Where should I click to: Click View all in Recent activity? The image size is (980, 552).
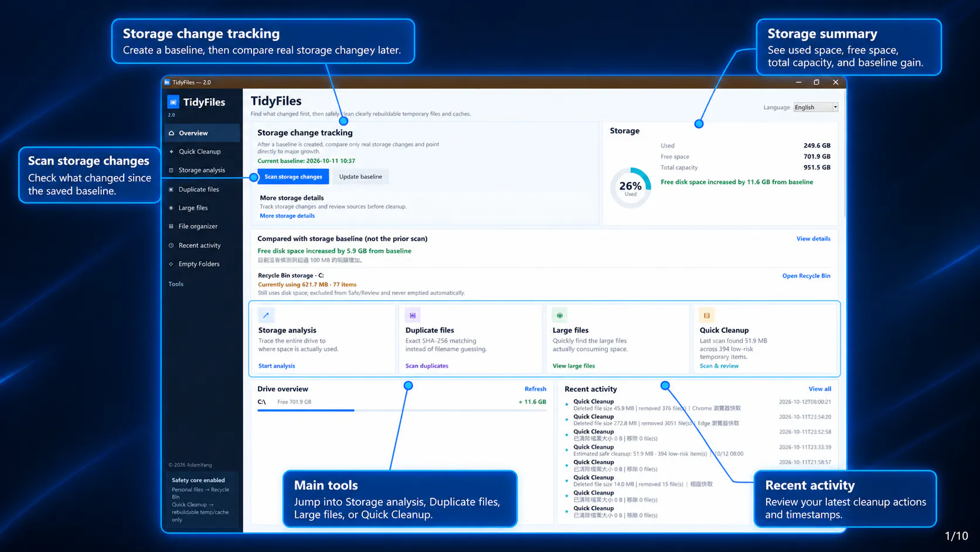(x=819, y=389)
